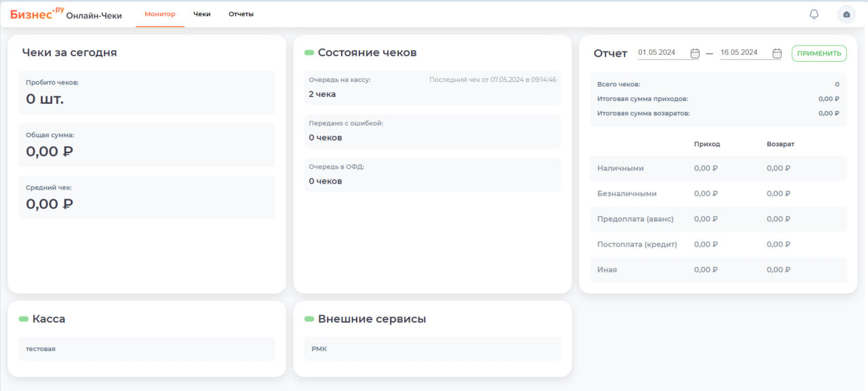Click Очередь в ОФД 0 чеков value
Viewport: 868px width, 391px height.
pos(325,181)
